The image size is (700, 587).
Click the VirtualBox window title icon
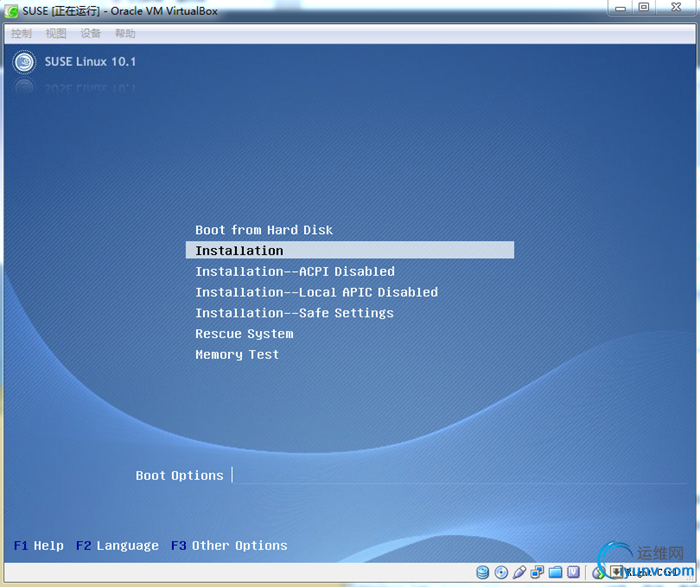click(12, 11)
